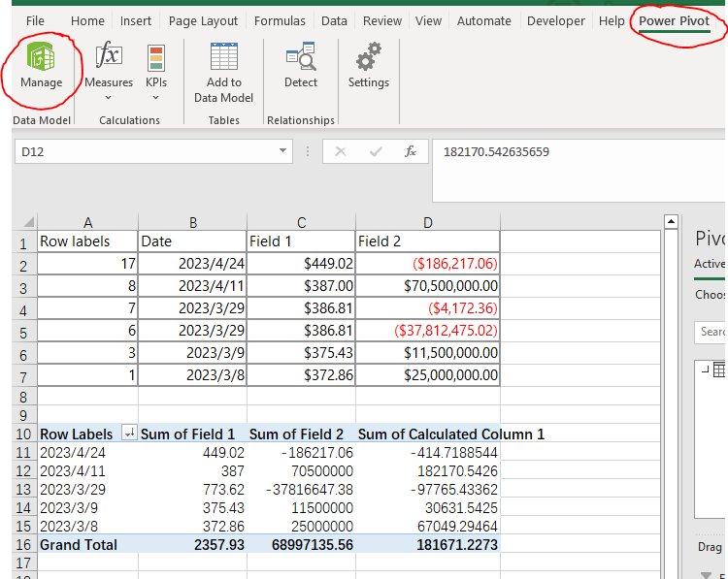Open the Page Layout tab
The image size is (728, 579).
[x=203, y=21]
